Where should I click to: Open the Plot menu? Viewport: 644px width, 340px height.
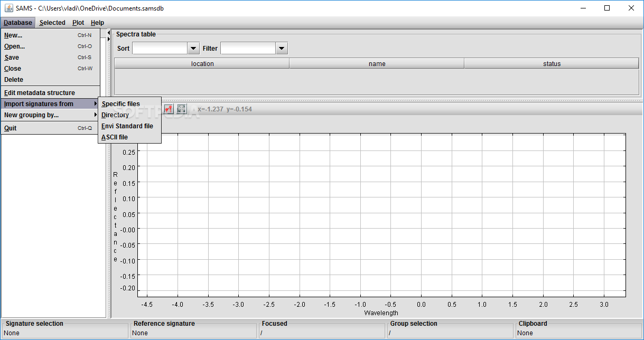point(78,23)
